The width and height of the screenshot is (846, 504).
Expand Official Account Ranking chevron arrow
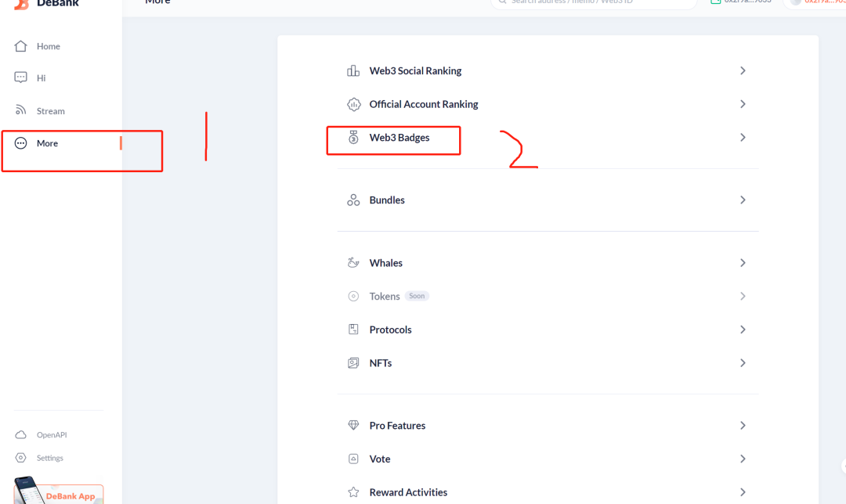tap(743, 104)
